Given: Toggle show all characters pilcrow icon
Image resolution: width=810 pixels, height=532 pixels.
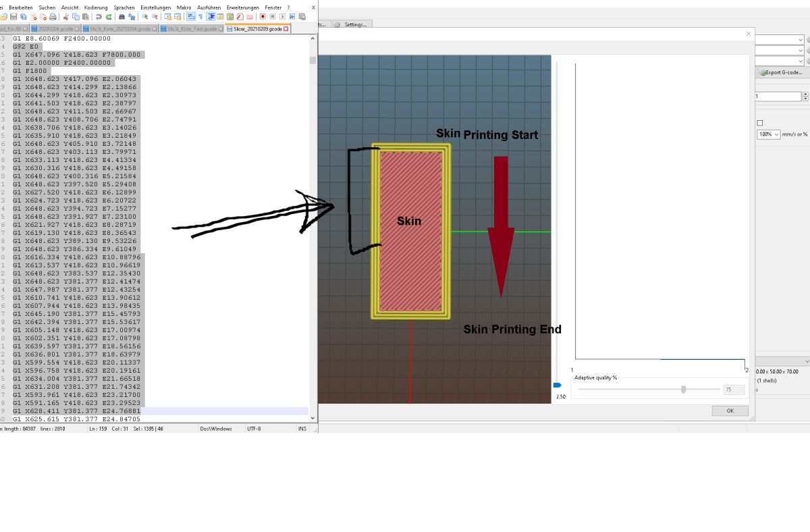Looking at the screenshot, I should 200,16.
